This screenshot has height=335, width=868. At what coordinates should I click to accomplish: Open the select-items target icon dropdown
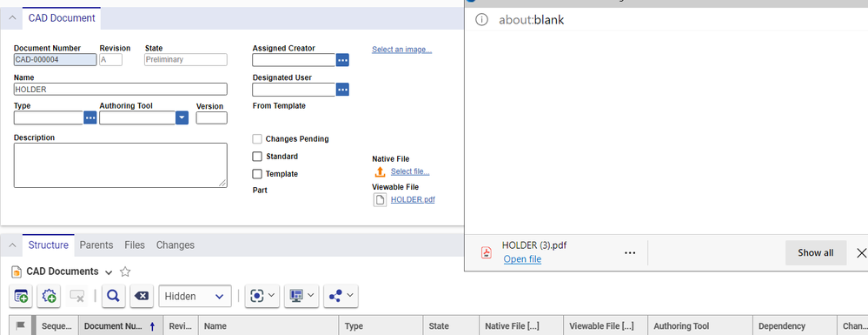click(262, 296)
